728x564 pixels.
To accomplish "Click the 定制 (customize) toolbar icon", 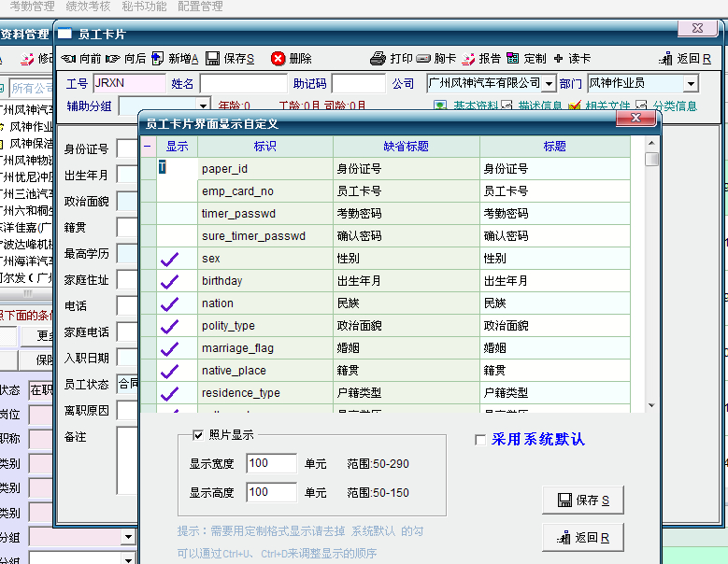I will pos(513,59).
